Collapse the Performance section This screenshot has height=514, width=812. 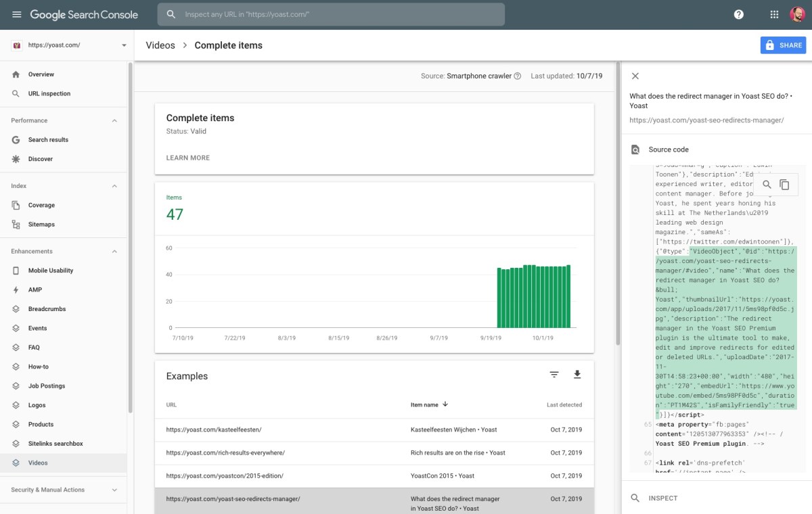[x=114, y=120]
